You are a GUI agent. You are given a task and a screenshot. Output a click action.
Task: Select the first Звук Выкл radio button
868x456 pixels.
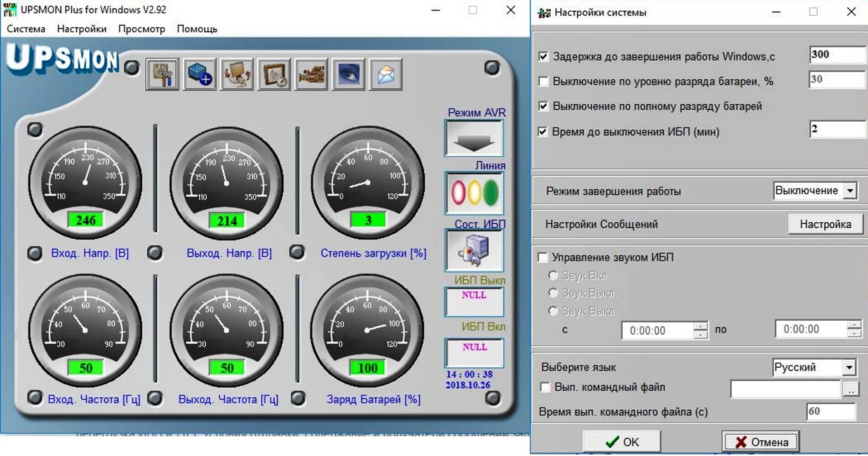coord(553,293)
